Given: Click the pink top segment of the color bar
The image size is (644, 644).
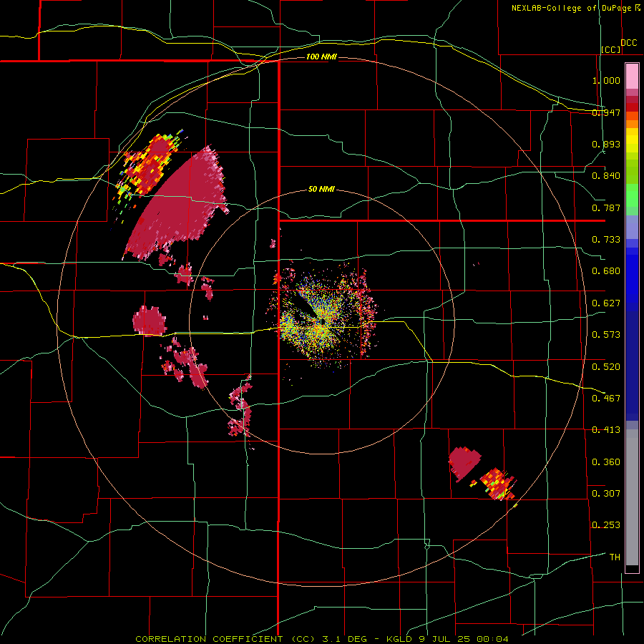Looking at the screenshot, I should [632, 77].
